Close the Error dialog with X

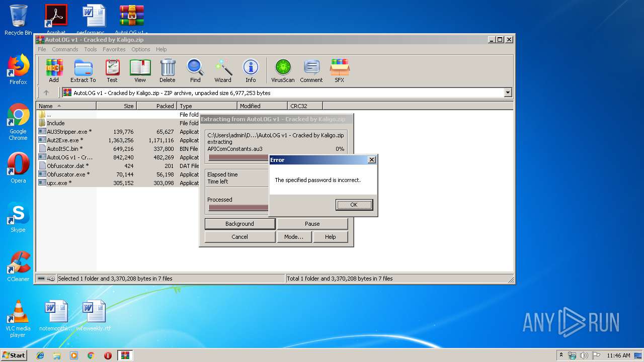click(x=372, y=160)
